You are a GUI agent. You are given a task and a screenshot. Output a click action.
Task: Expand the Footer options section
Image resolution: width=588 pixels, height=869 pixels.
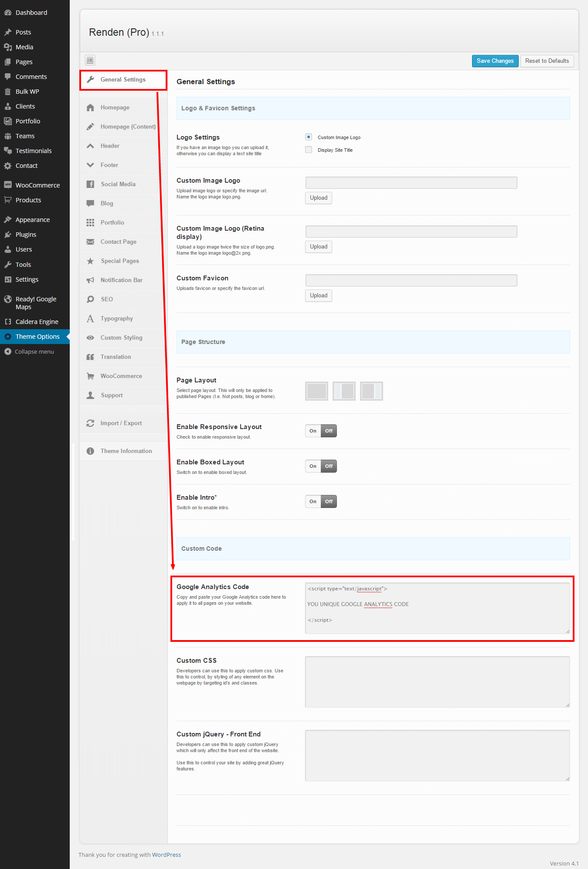pyautogui.click(x=109, y=165)
